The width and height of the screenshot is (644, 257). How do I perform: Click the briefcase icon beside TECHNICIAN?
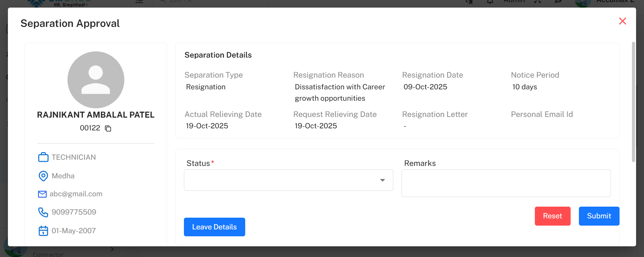click(x=43, y=157)
